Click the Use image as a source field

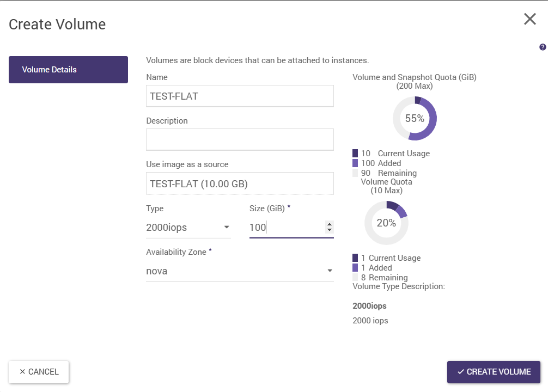coord(240,183)
